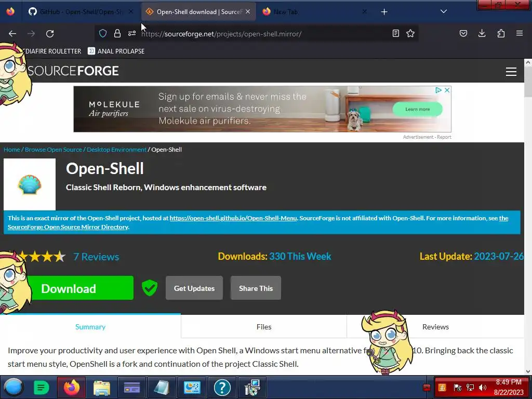Open the green notes app on taskbar

(x=42, y=387)
